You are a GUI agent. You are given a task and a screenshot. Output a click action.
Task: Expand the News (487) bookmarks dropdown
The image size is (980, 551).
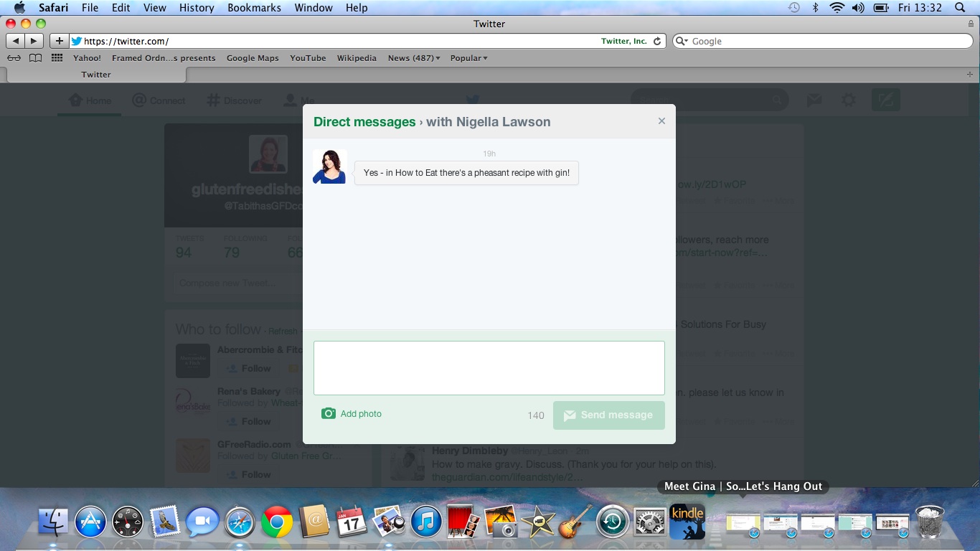point(413,58)
